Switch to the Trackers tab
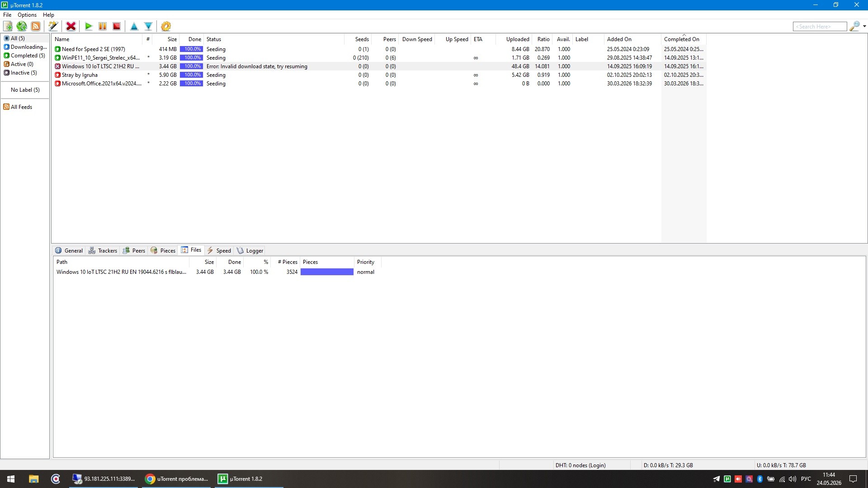868x488 pixels. tap(103, 251)
